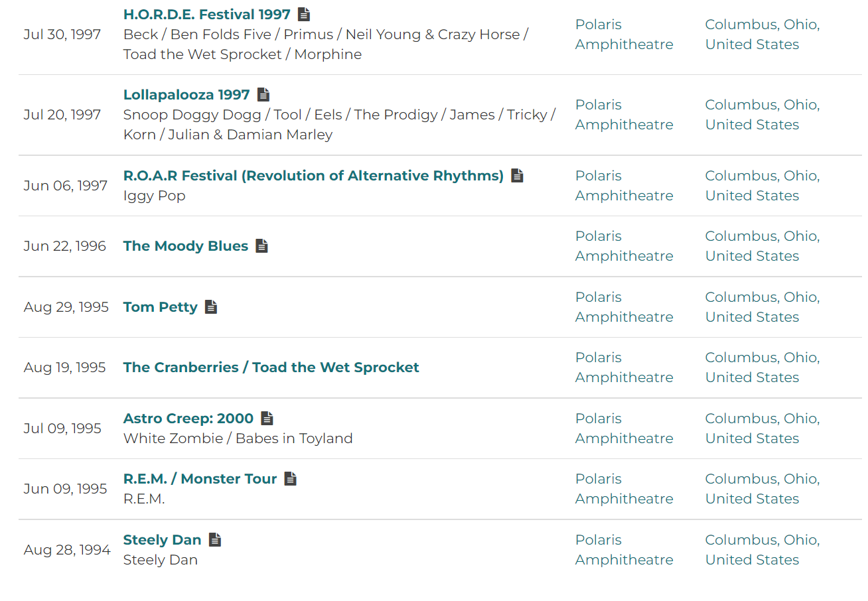Open the setlist document icon beside H.O.R.D.E. Festival 1997
The height and width of the screenshot is (601, 868).
(304, 14)
